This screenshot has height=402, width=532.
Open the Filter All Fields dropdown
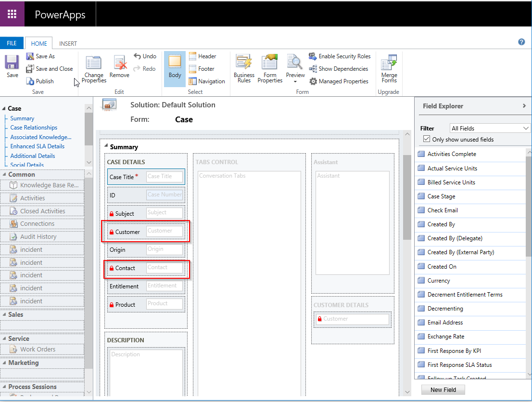[490, 129]
